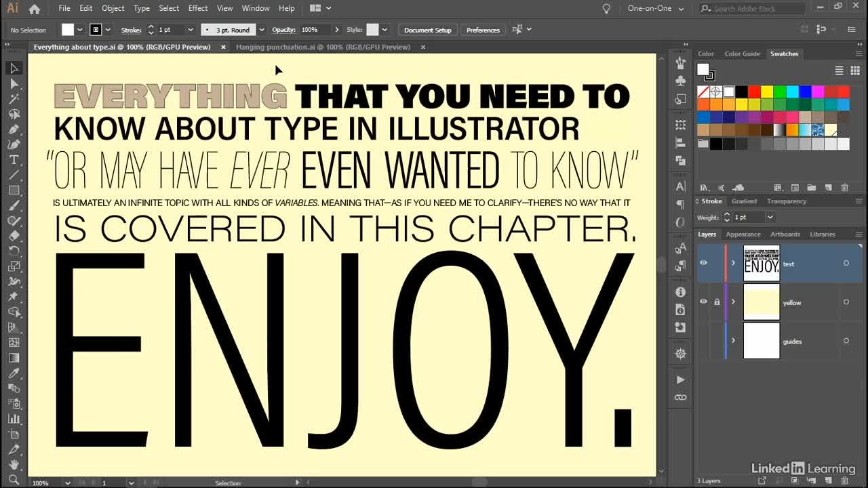Switch Swatches panel to list view
The height and width of the screenshot is (488, 868).
coord(839,70)
